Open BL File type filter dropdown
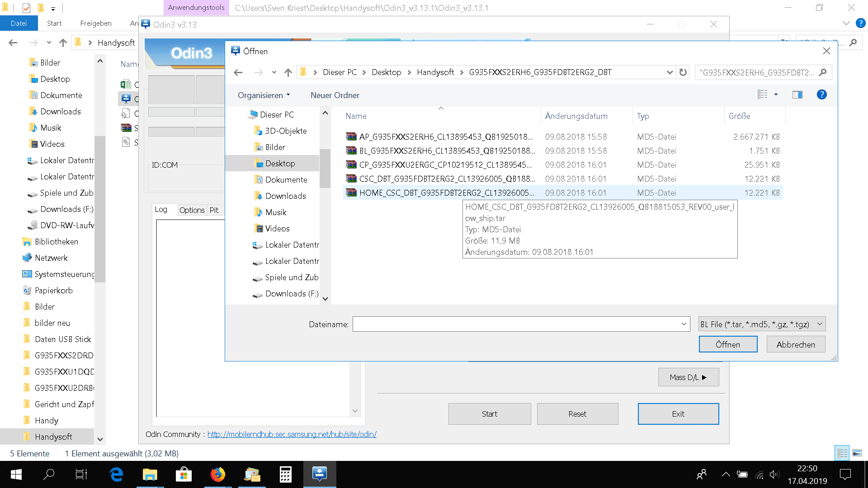This screenshot has height=488, width=868. pyautogui.click(x=762, y=324)
